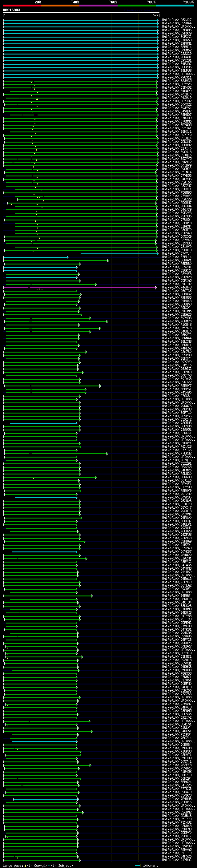197x868 pixels.
Task: Click the Large gaps legend text
Action: pyautogui.click(x=13, y=865)
